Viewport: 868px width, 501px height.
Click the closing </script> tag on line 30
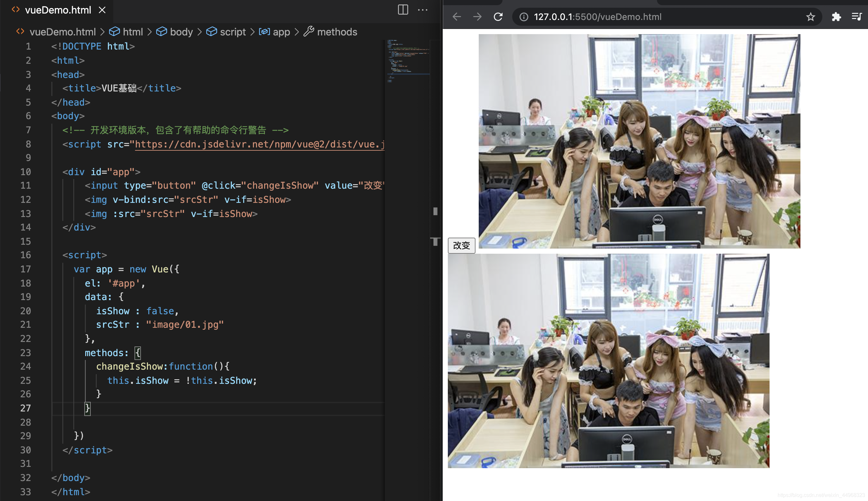coord(87,450)
